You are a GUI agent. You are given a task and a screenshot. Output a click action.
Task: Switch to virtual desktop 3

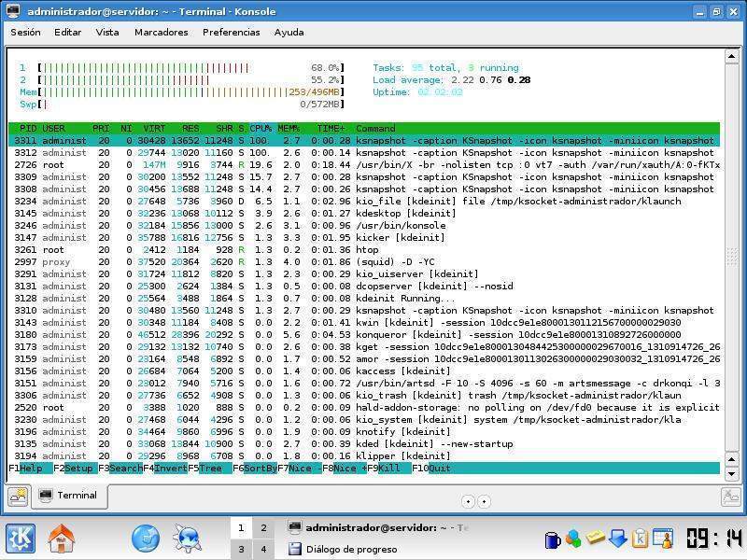(x=241, y=549)
